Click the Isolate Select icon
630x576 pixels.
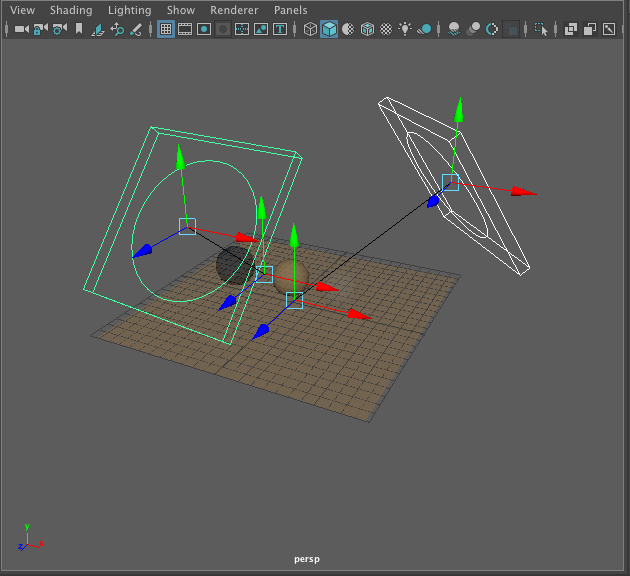[541, 30]
